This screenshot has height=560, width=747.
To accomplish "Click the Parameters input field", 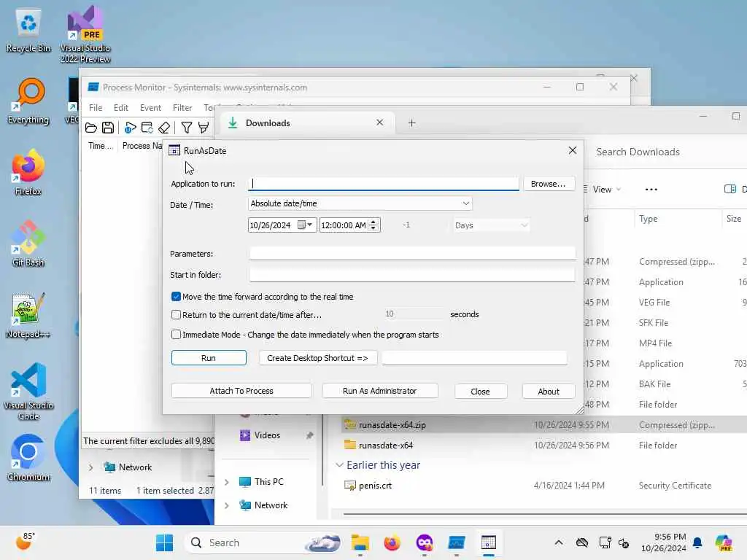I will [x=413, y=253].
